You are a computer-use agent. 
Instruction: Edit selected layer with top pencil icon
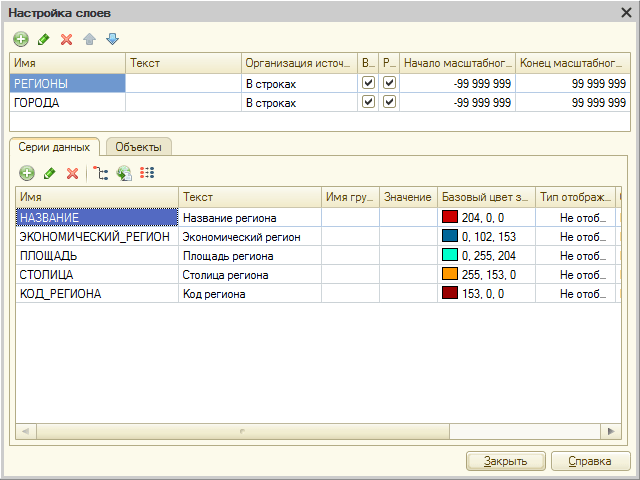pyautogui.click(x=44, y=39)
